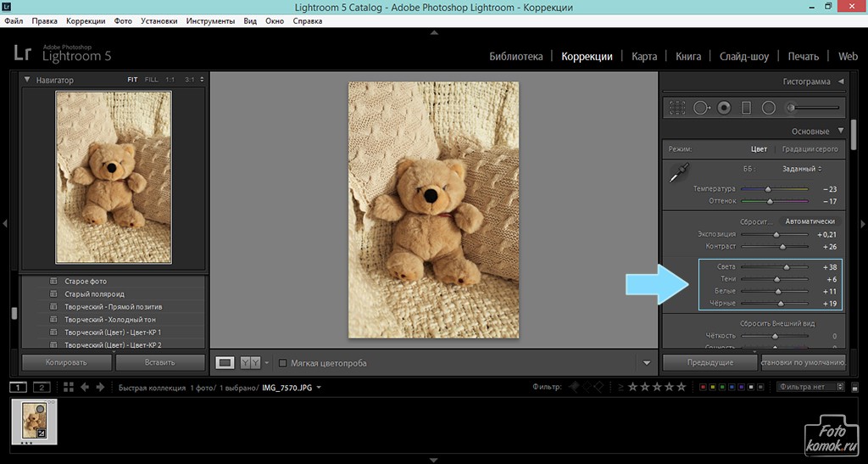Viewport: 868px width, 464px height.
Task: Click Сбросить tone label
Action: (755, 221)
